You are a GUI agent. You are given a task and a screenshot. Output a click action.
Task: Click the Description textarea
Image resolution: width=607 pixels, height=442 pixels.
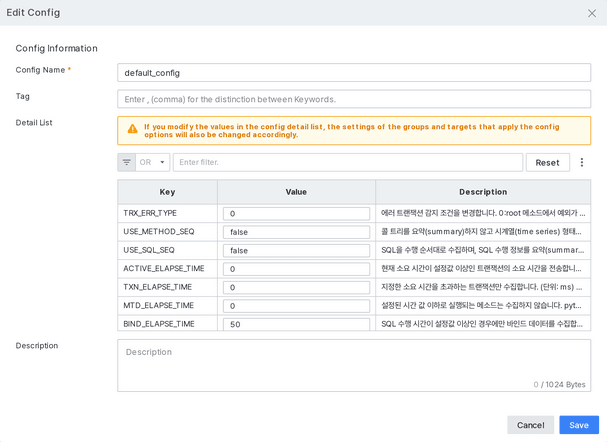[x=354, y=365]
